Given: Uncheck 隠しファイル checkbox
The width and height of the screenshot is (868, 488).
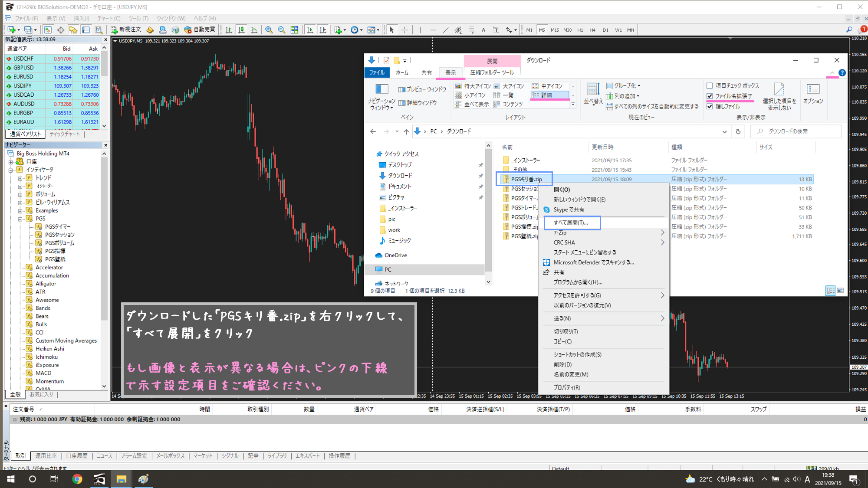Looking at the screenshot, I should [710, 106].
